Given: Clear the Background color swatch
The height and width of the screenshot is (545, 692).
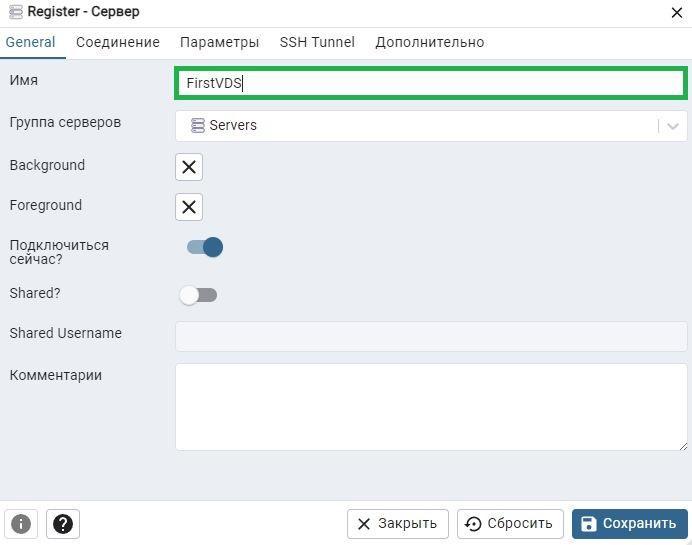Looking at the screenshot, I should (x=189, y=167).
